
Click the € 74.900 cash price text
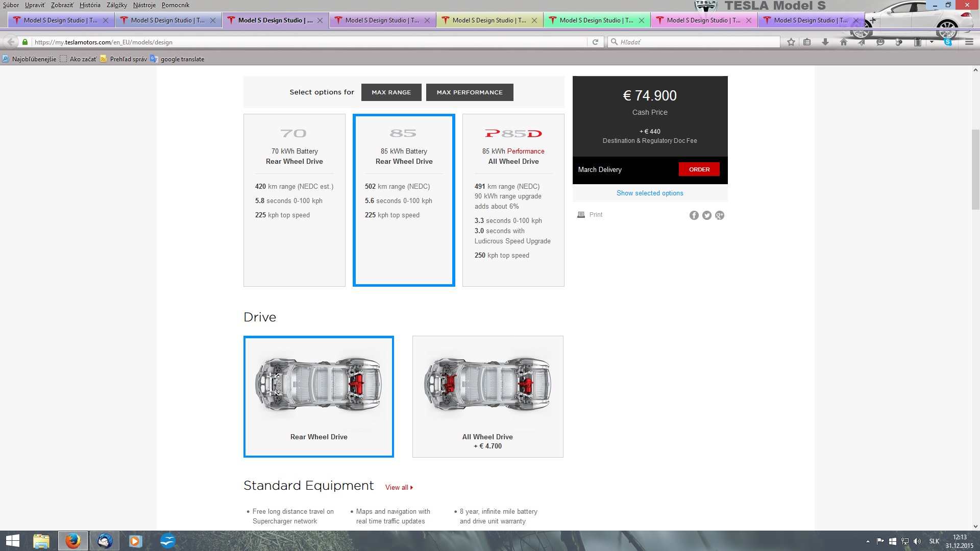[650, 95]
